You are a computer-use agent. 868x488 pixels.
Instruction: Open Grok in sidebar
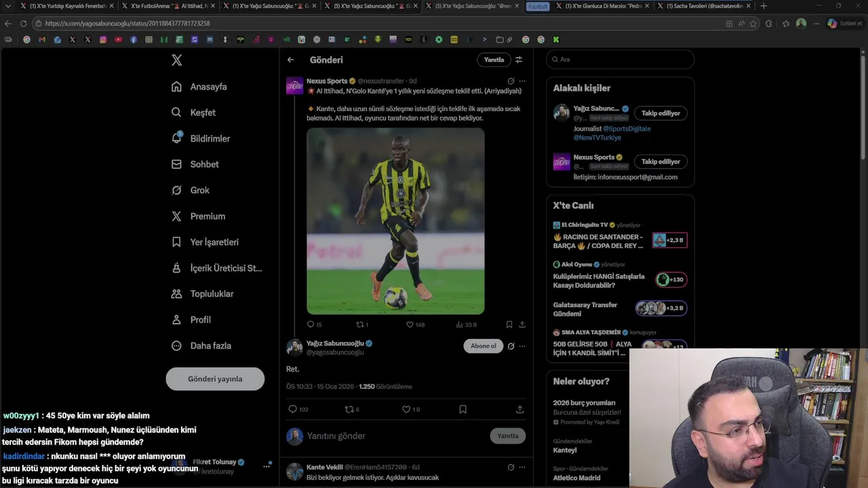[191, 190]
